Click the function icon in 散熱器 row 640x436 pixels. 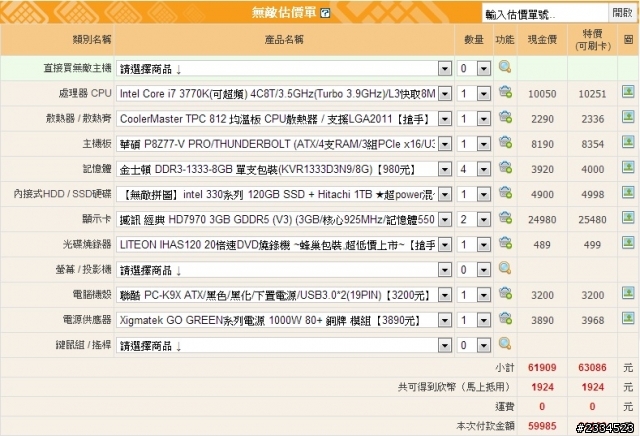click(x=505, y=118)
